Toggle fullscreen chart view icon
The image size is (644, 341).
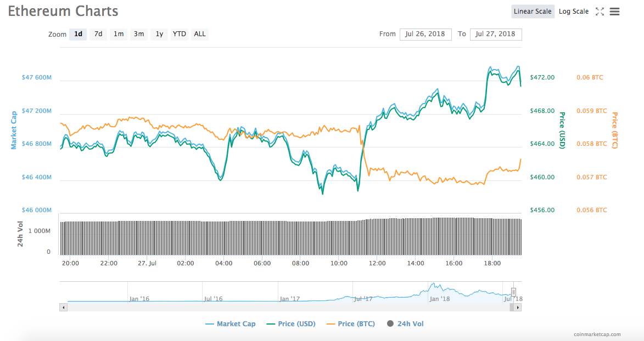600,12
